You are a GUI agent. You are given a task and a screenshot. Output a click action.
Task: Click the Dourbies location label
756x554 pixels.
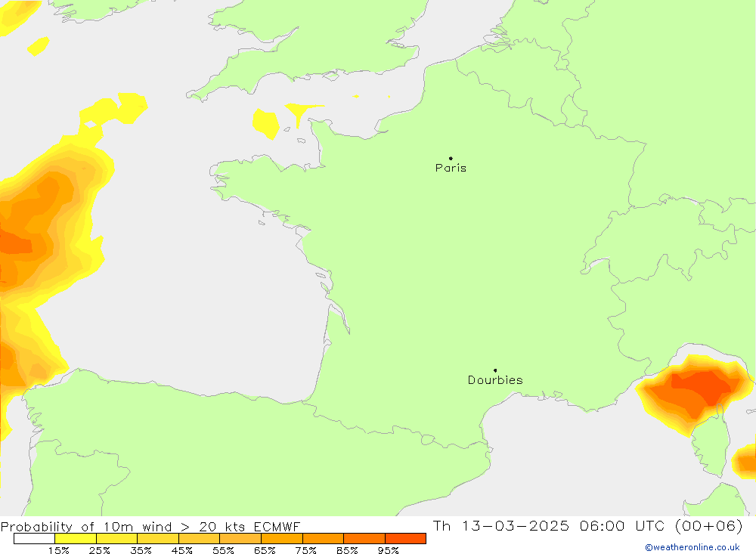(x=495, y=380)
